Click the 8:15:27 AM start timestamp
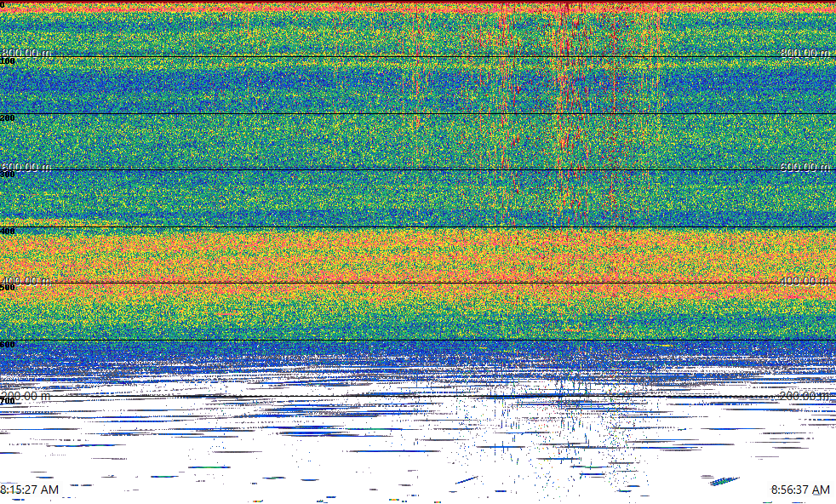Viewport: 836px width, 504px height. (29, 490)
